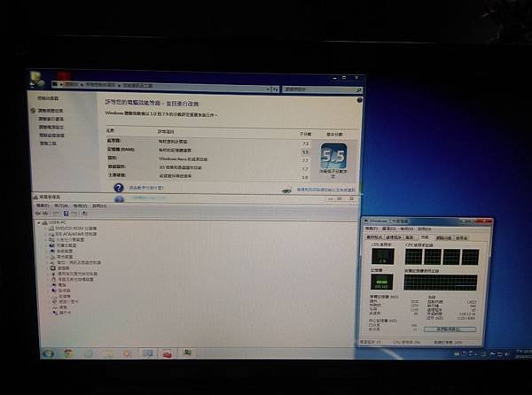532x395 pixels.
Task: Click the physical memory usage history graph
Action: 441,283
